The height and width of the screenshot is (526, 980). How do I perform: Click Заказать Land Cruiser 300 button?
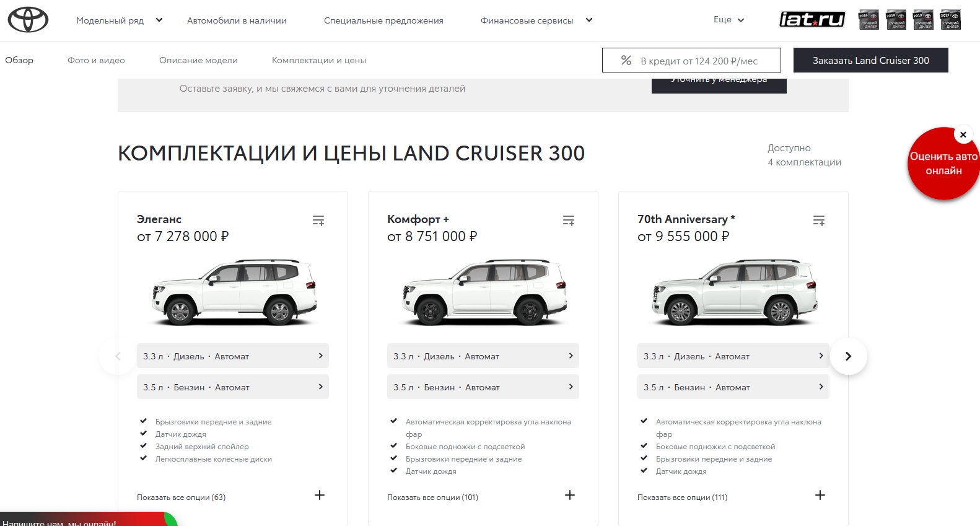tap(871, 60)
